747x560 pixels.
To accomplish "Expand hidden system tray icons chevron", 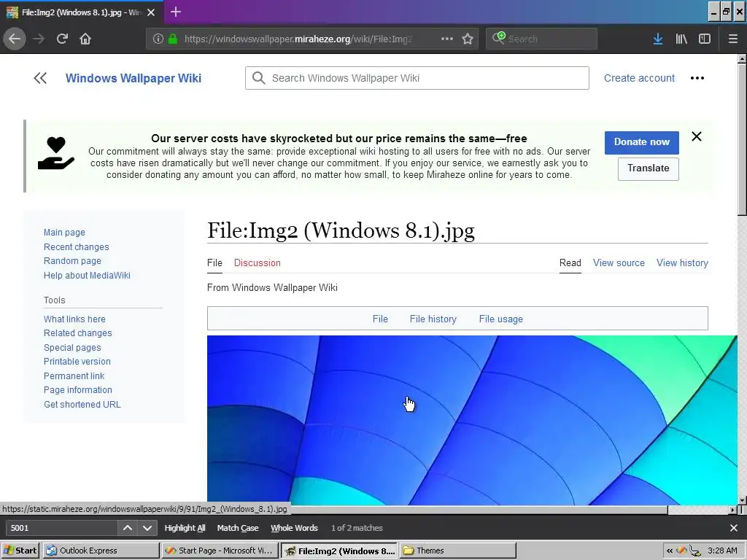I will pos(670,551).
